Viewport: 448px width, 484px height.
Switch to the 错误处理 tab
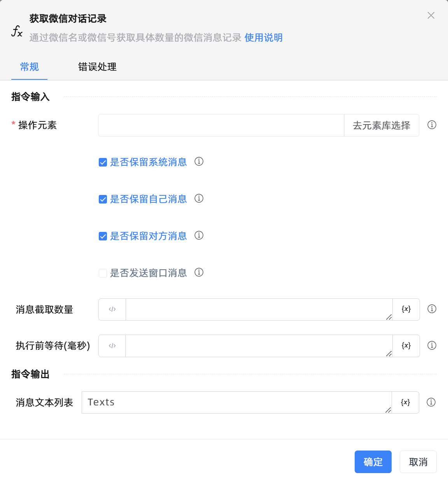97,67
